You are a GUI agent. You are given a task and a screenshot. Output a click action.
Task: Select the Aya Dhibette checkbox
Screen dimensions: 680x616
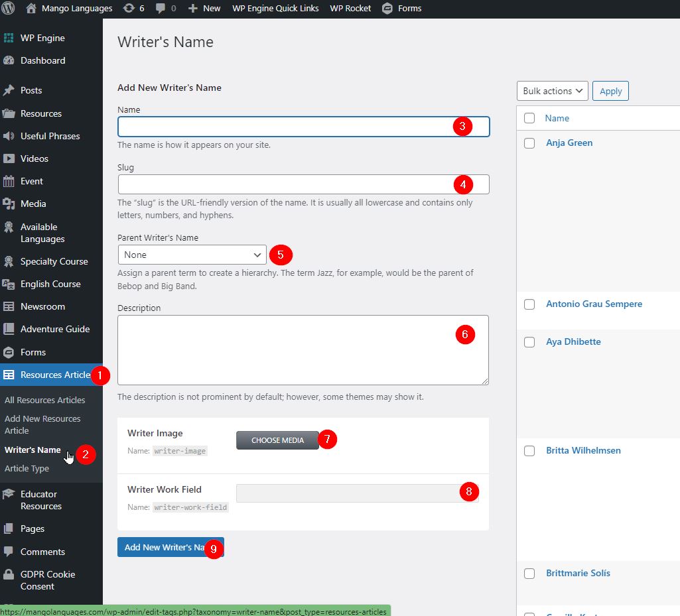(x=529, y=342)
